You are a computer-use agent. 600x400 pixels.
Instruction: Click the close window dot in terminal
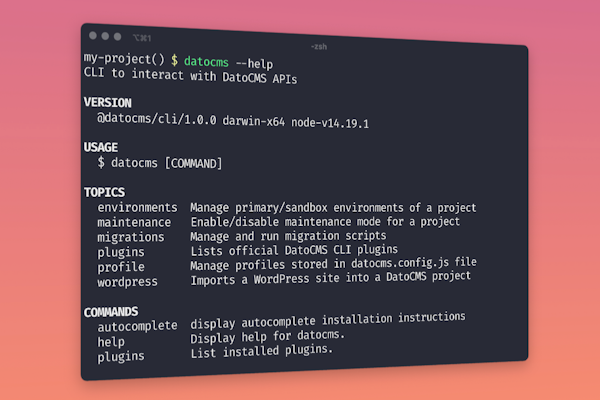pos(93,36)
